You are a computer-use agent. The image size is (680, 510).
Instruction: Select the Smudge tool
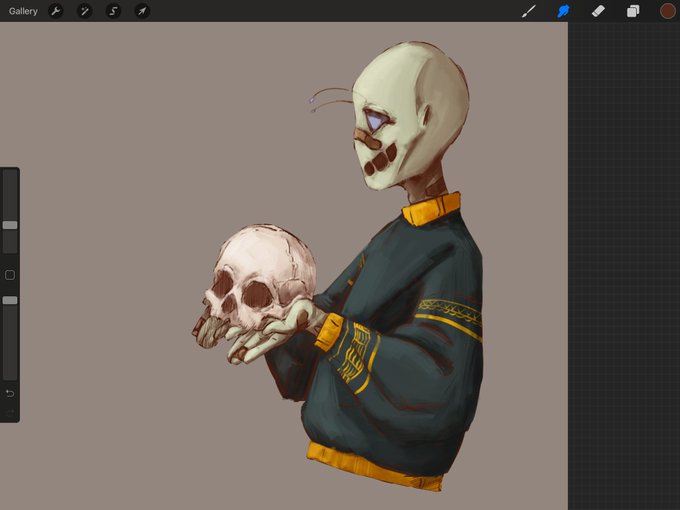coord(563,11)
